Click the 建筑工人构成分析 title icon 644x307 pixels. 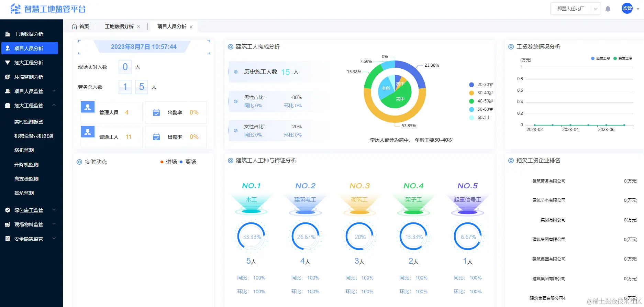tap(231, 47)
